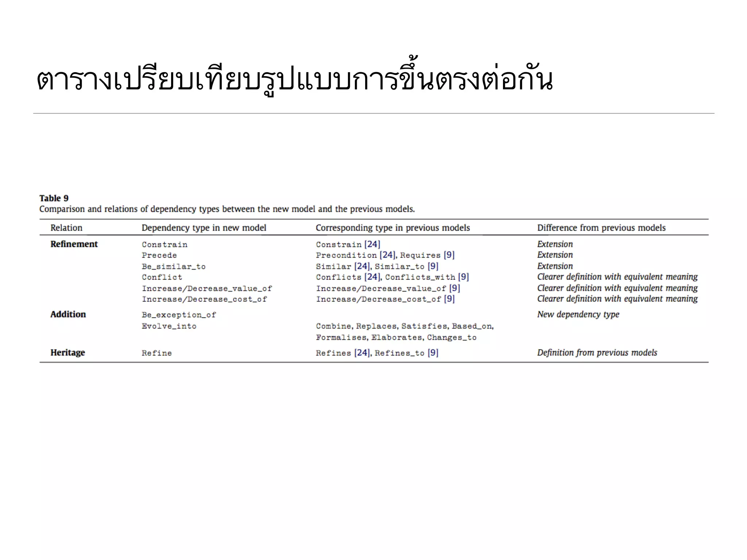Click 'Extension' in the Be_similar_to row
This screenshot has height=560, width=747.
pyautogui.click(x=555, y=266)
